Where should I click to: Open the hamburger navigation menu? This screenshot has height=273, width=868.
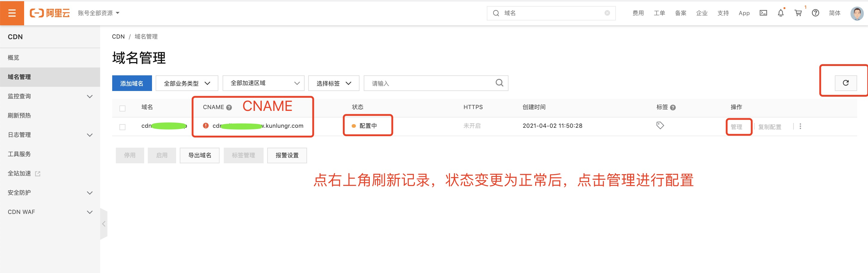(12, 13)
